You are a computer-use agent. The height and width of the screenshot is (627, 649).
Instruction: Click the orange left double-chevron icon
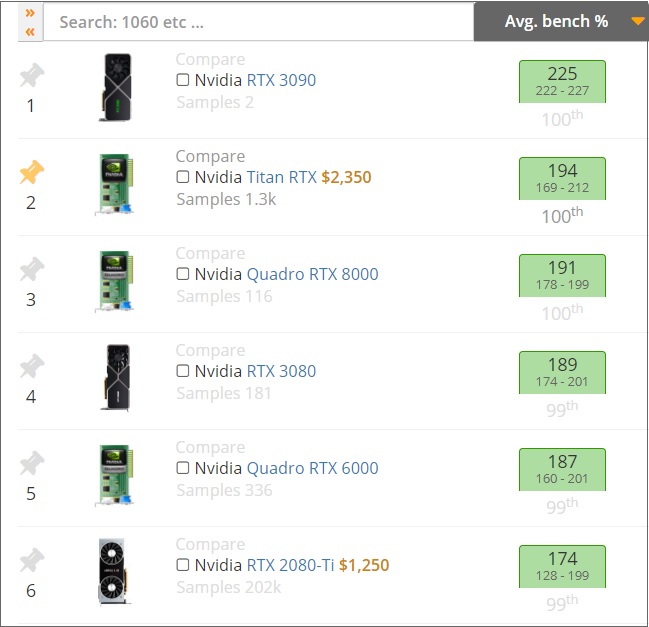(30, 32)
